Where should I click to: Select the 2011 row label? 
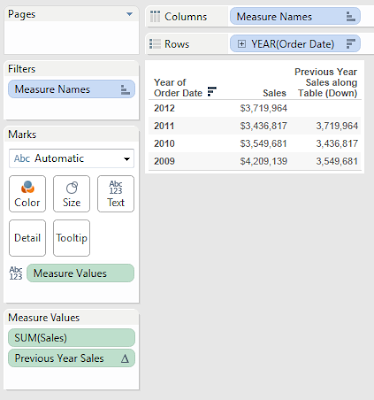164,126
